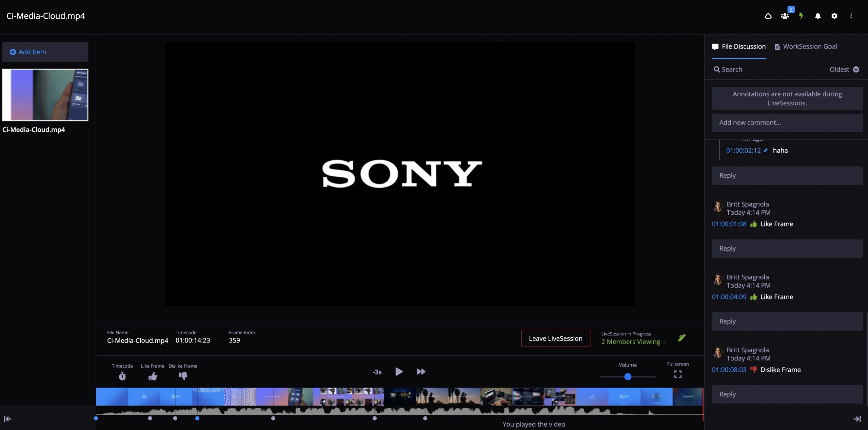Click Reply under the 01:00:04:09 Like Frame comment

pos(787,321)
